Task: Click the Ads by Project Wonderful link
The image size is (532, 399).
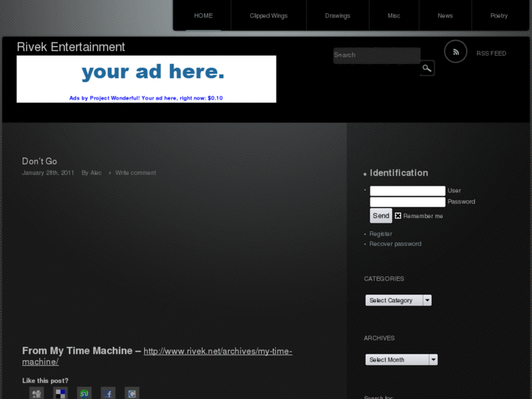Action: tap(146, 98)
